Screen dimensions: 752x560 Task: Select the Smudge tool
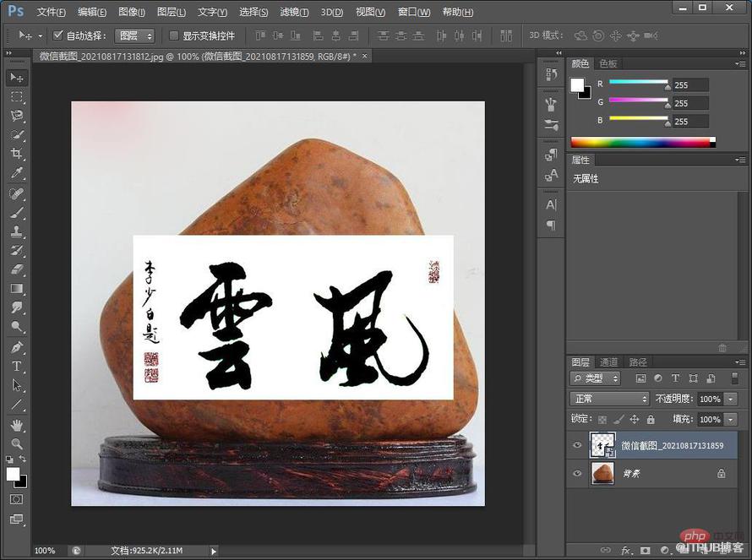pyautogui.click(x=17, y=307)
